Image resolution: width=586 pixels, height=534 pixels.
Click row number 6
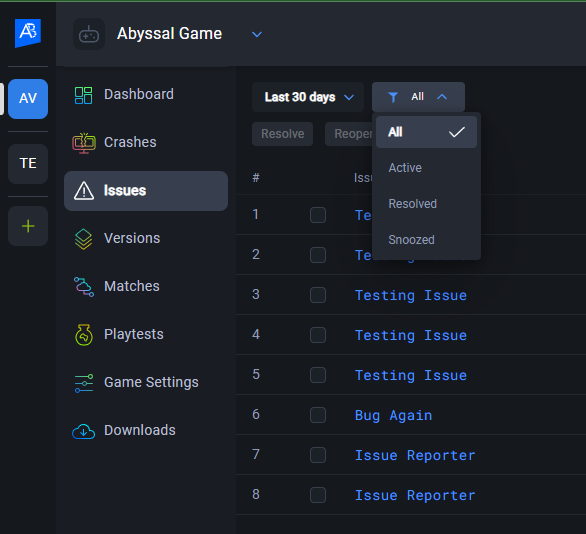[x=256, y=414]
